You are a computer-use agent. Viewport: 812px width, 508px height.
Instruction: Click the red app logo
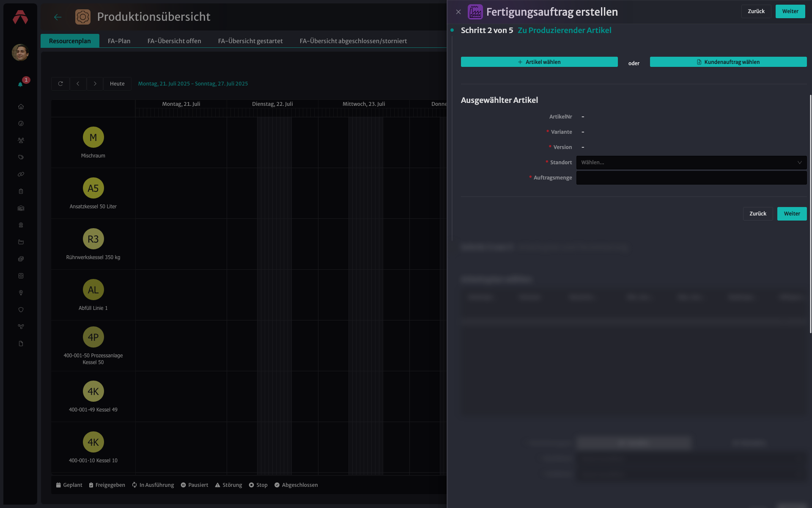[x=20, y=17]
